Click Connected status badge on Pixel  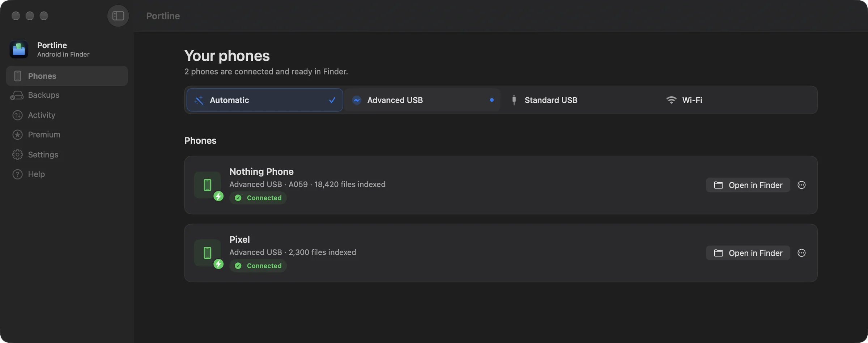[x=258, y=266]
